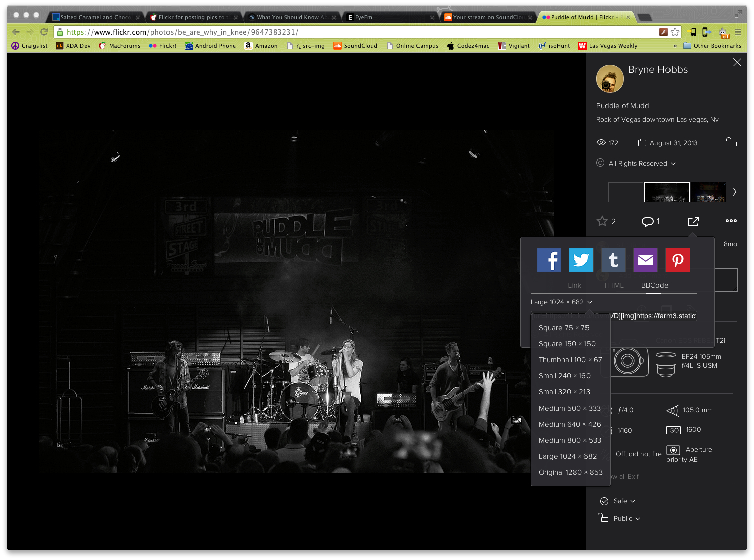Screen dimensions: 754x560
Task: Open the Other Bookmarks folder
Action: 712,46
